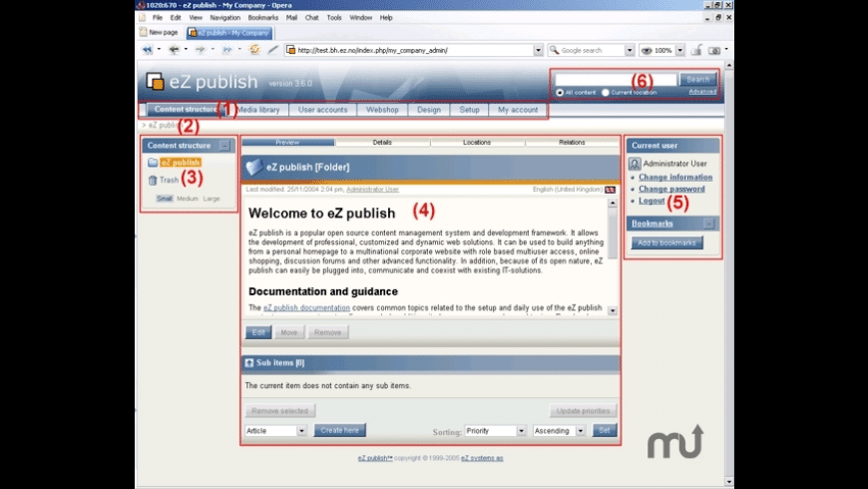
Task: Open the Advanced search link
Action: (702, 92)
